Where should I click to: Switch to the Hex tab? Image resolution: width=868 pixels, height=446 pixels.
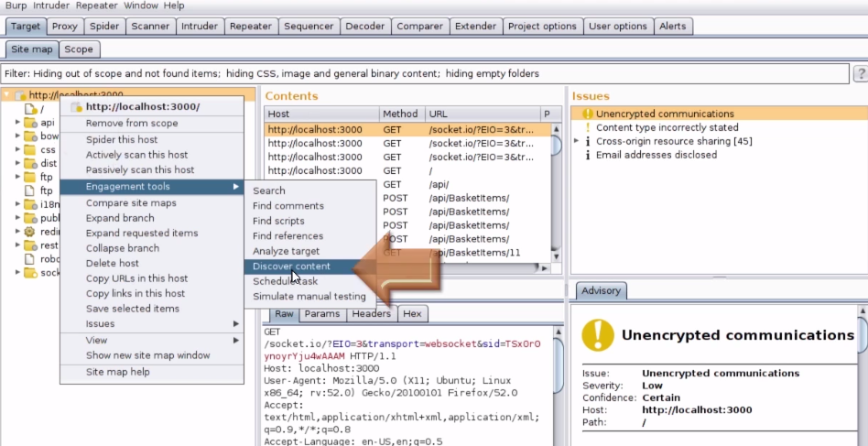(x=412, y=314)
